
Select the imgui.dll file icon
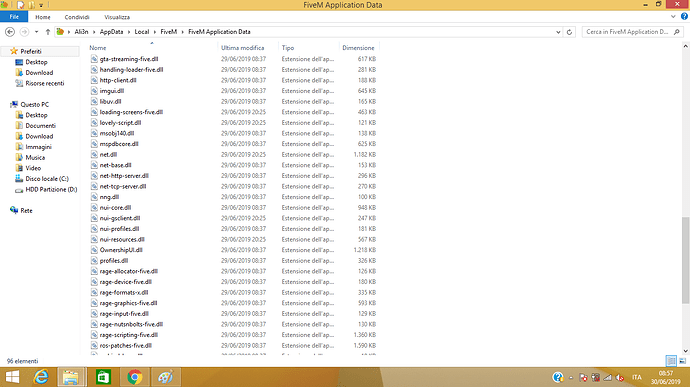coord(94,91)
